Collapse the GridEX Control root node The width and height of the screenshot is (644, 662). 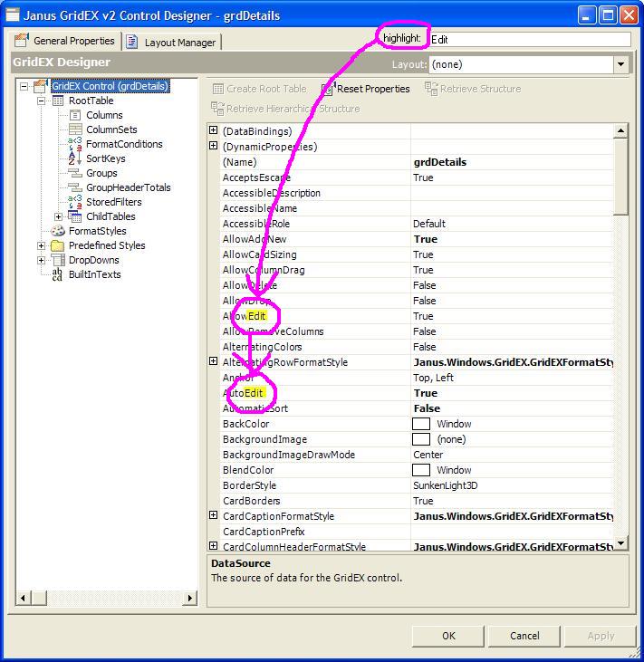24,87
